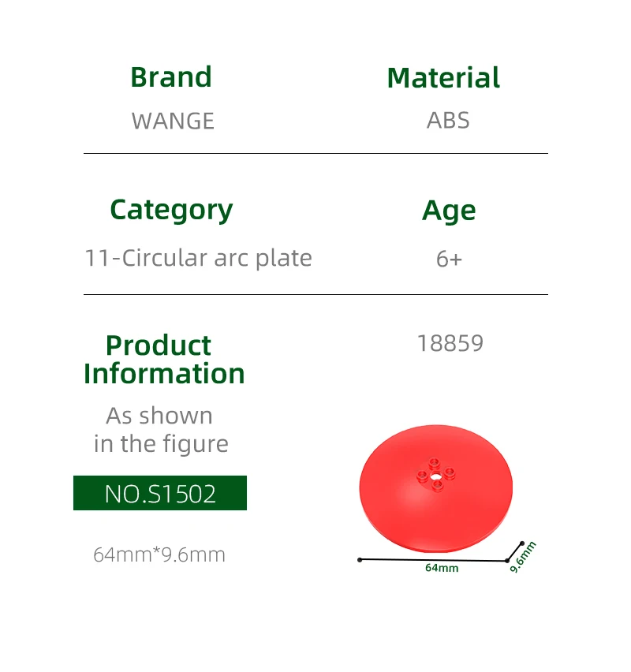This screenshot has width=631, height=672.
Task: Select the ABS material value
Action: pos(448,121)
